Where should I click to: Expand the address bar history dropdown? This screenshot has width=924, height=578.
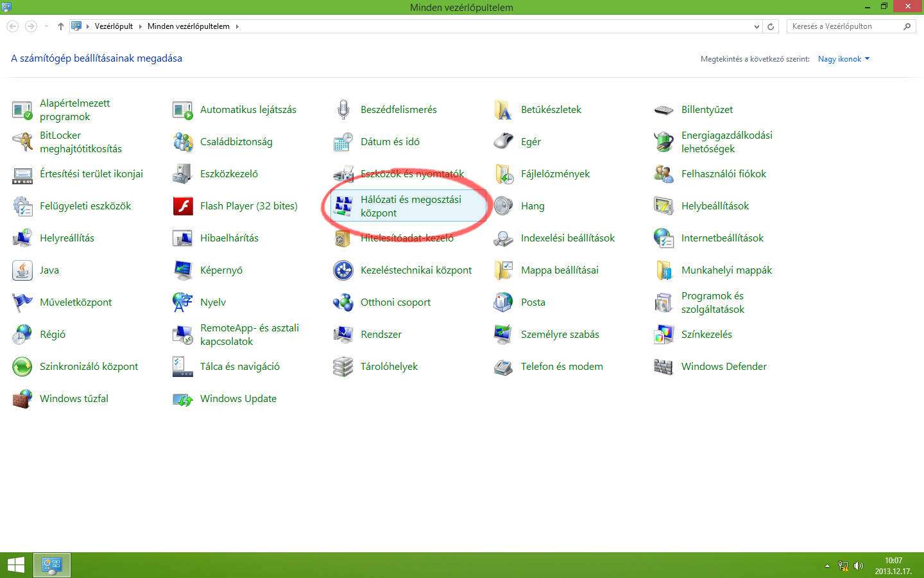756,26
